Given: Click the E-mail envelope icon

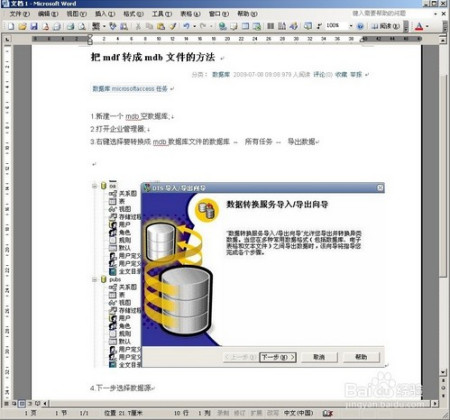Looking at the screenshot, I should coord(57,26).
